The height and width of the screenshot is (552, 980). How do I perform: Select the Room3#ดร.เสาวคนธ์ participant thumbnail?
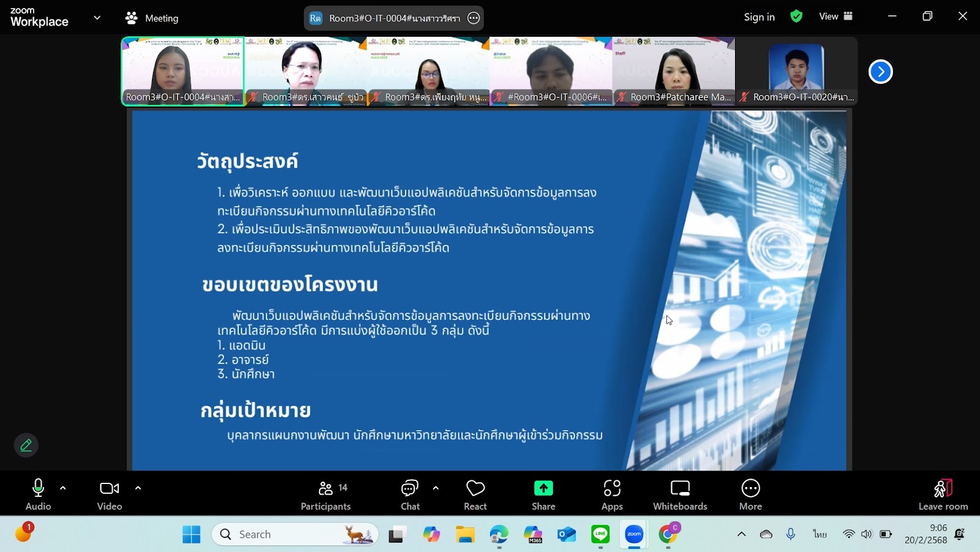point(306,71)
